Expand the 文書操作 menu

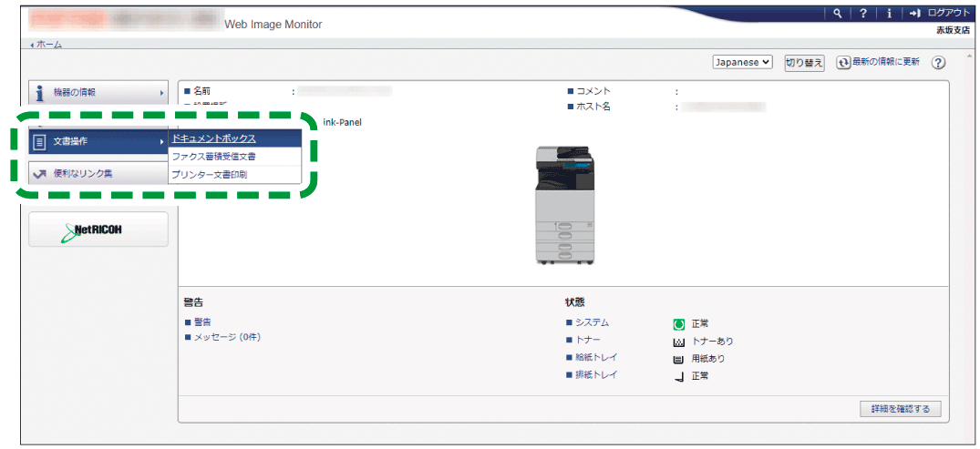(x=98, y=141)
